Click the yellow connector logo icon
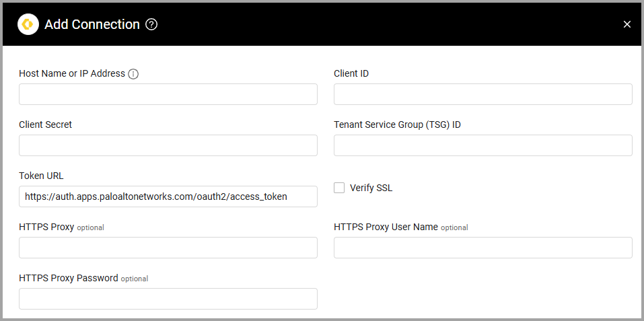 (28, 24)
